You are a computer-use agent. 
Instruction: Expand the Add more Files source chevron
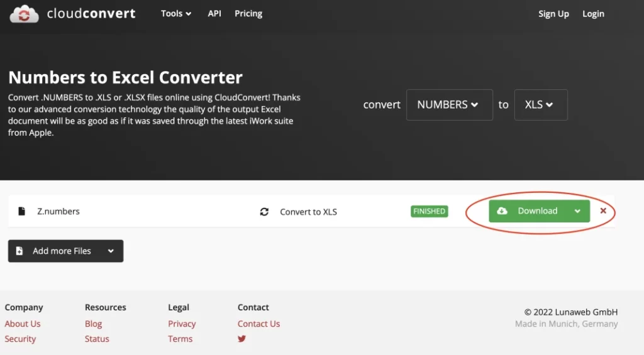[x=111, y=251]
